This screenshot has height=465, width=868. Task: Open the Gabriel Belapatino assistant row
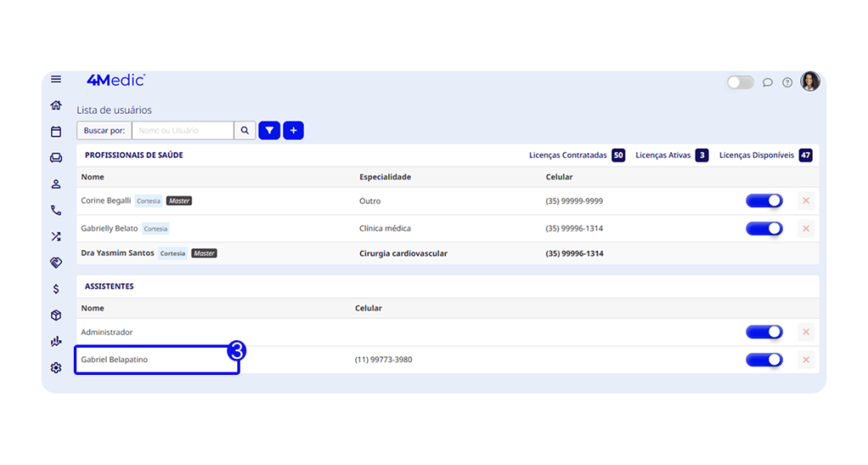click(x=114, y=360)
